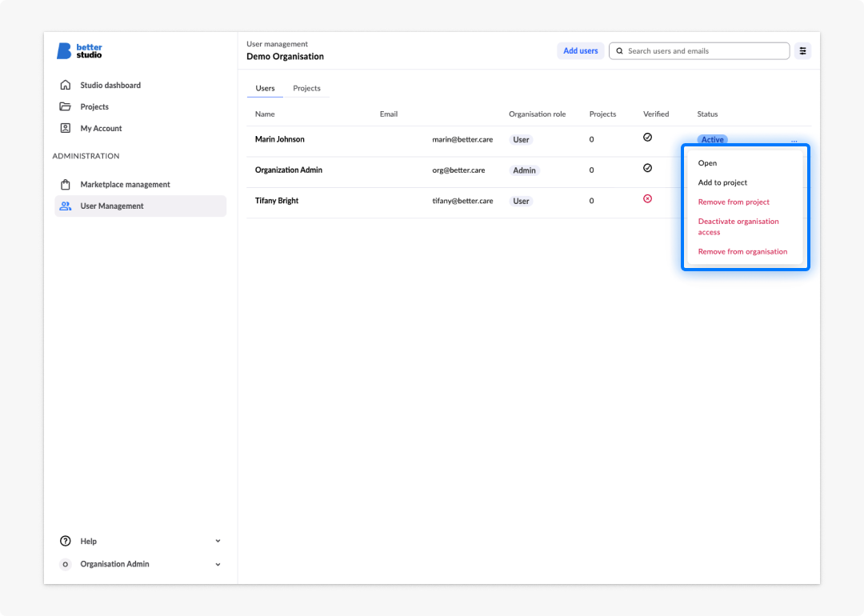The width and height of the screenshot is (864, 616).
Task: Click the Better Studio logo
Action: [79, 50]
